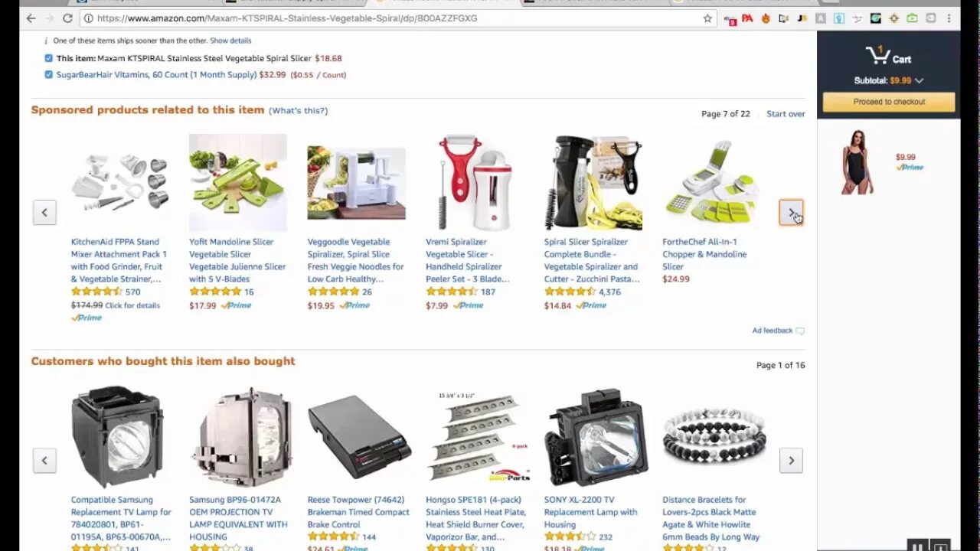980x551 pixels.
Task: Click the swimsuit thumbnail in cart
Action: coord(857,162)
